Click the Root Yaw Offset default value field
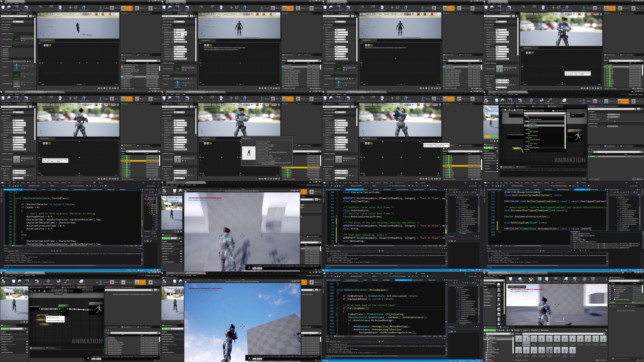Viewport: 644px width, 362px height. tap(612, 126)
